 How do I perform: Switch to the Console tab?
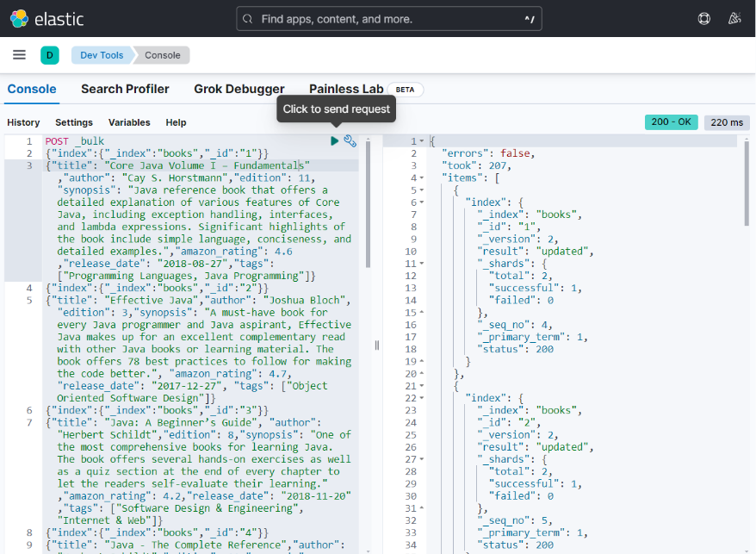tap(32, 90)
